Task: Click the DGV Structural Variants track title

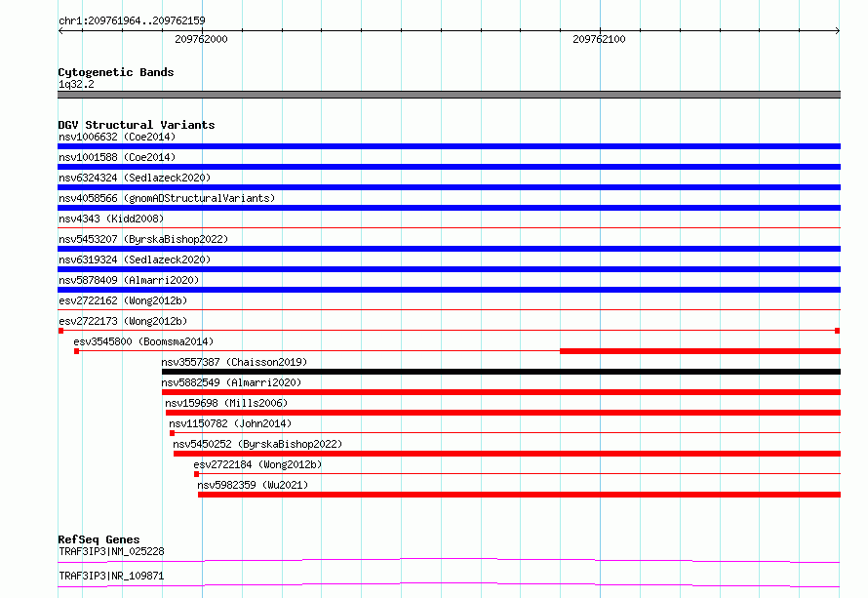Action: click(137, 125)
